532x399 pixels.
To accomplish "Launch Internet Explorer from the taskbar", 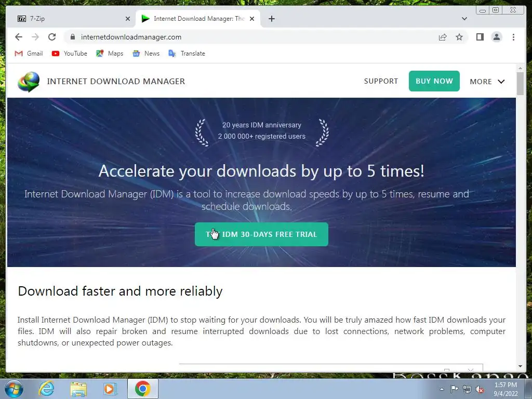I will [46, 389].
